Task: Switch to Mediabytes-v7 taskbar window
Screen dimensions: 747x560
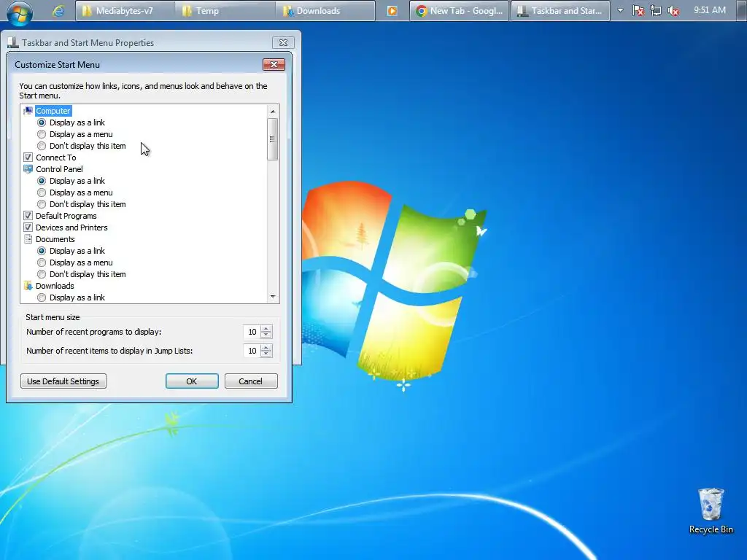Action: point(125,10)
